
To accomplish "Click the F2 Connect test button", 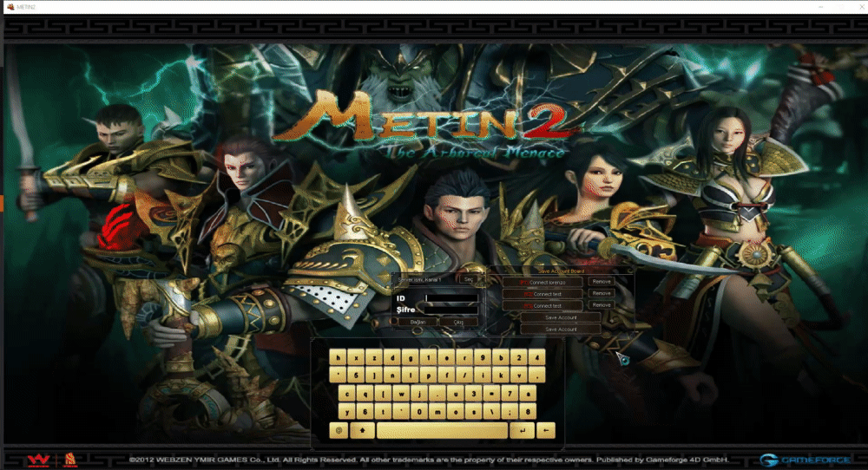I will pos(543,294).
